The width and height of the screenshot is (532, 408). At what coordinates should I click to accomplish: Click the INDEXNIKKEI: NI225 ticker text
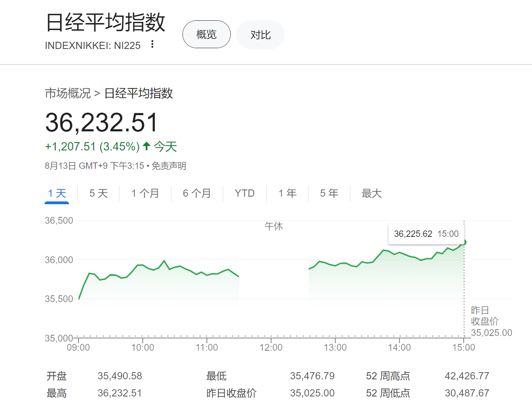tap(93, 46)
